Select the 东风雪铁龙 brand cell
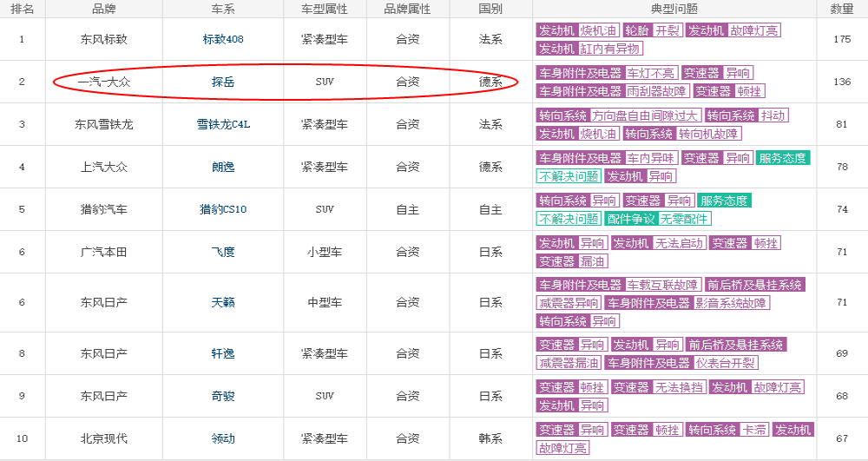Image resolution: width=868 pixels, height=461 pixels. pos(103,124)
